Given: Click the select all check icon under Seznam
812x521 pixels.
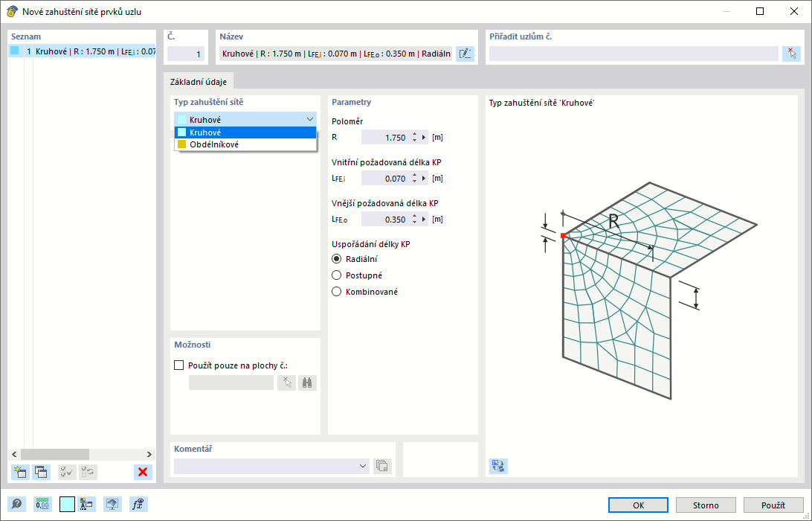Looking at the screenshot, I should (x=67, y=472).
